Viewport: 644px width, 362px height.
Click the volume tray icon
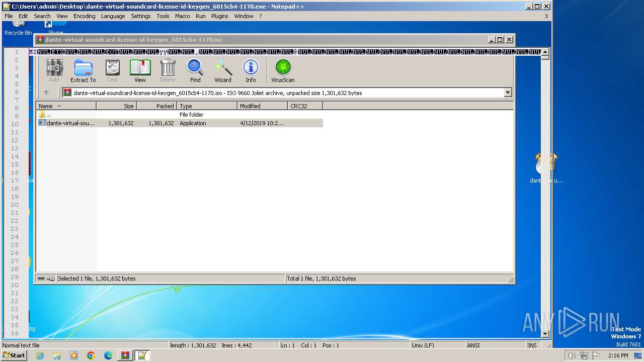[x=572, y=355]
